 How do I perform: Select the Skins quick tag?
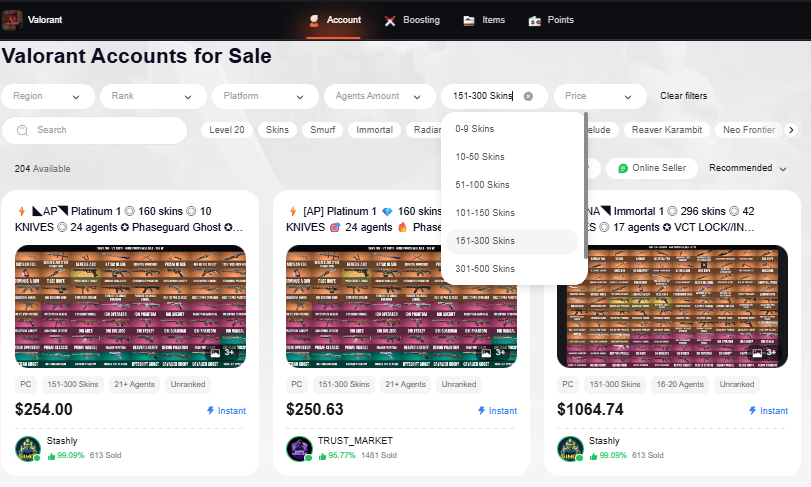pos(277,130)
